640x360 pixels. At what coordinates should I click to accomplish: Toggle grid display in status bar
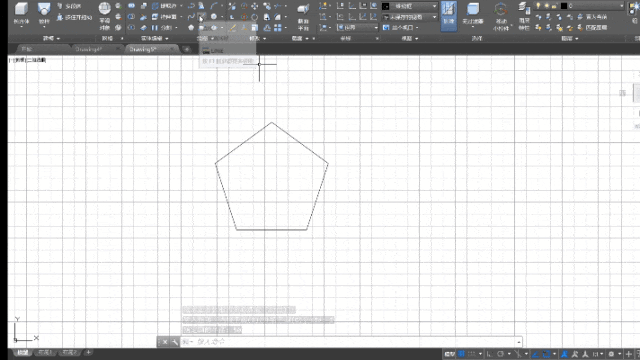pyautogui.click(x=462, y=354)
